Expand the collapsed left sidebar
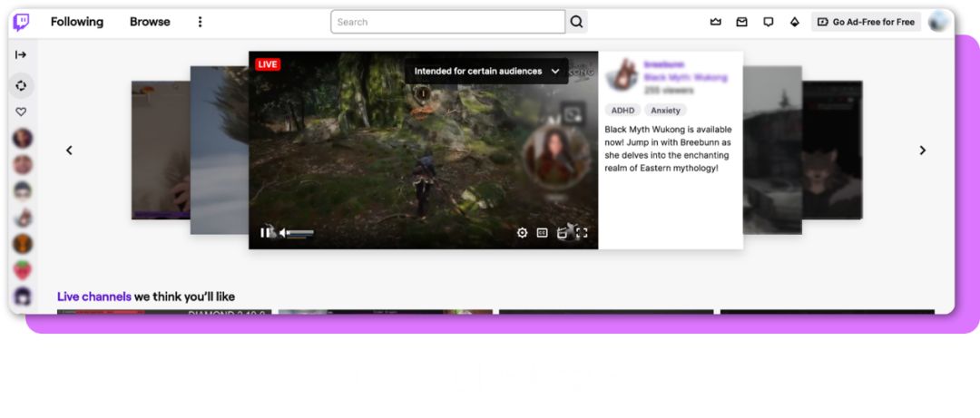This screenshot has width=980, height=418. pos(21,54)
